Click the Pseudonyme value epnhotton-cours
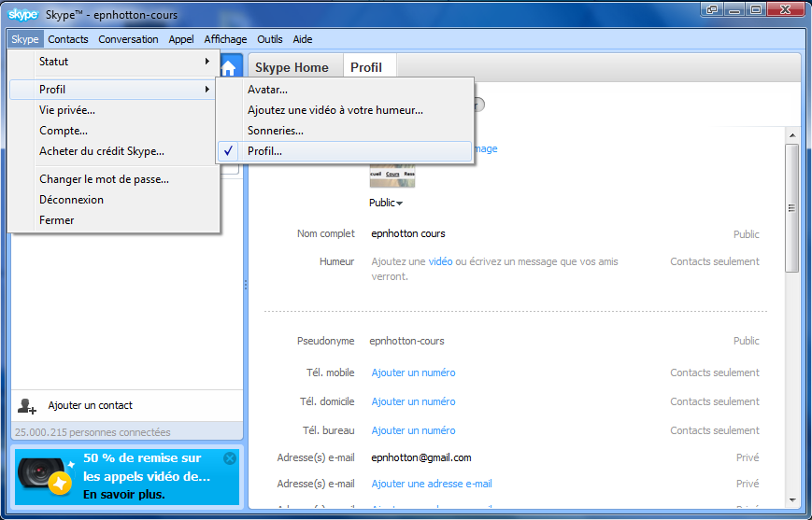Screen dimensions: 812x520 (x=407, y=342)
